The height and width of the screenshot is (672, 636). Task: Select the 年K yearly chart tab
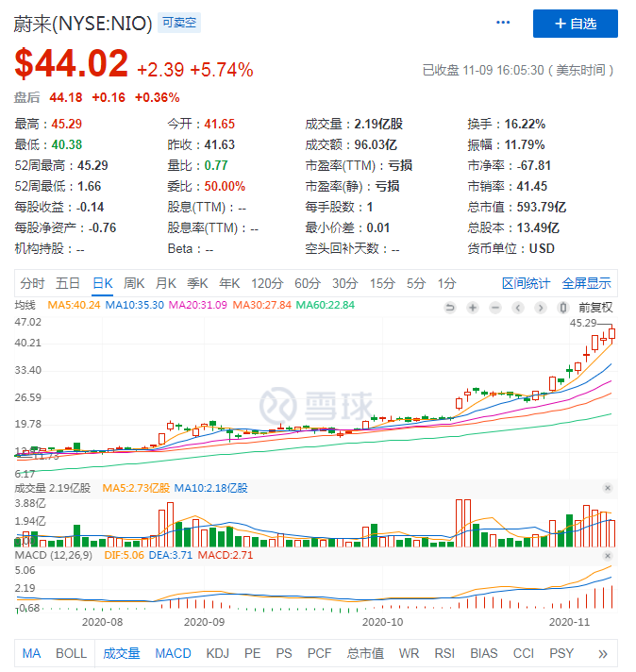pyautogui.click(x=229, y=283)
